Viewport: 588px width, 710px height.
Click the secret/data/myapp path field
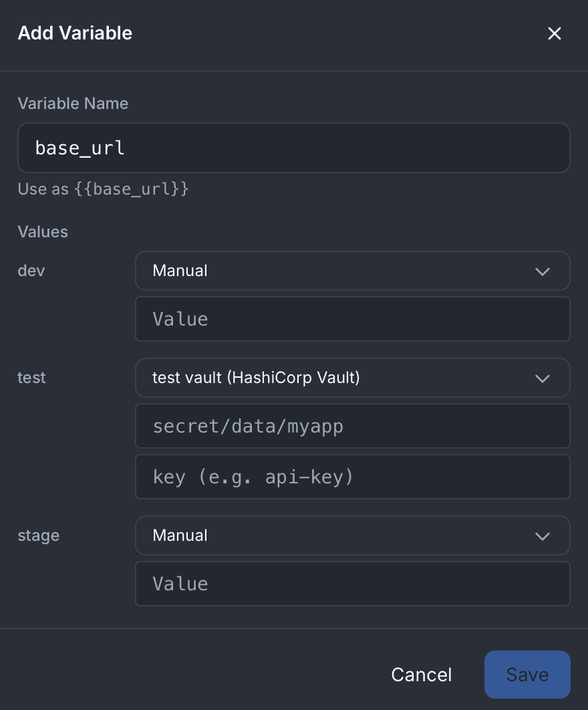coord(353,426)
